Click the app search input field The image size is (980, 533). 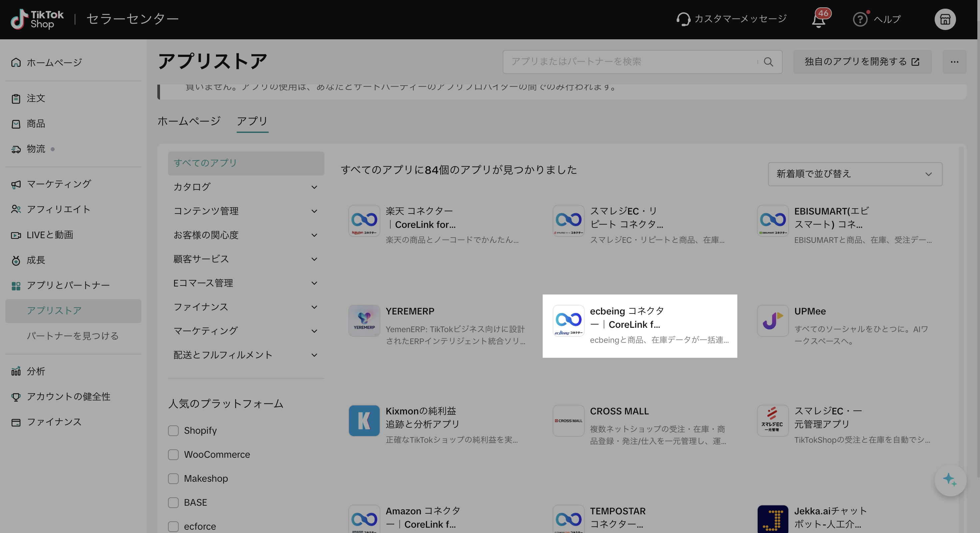coord(632,62)
